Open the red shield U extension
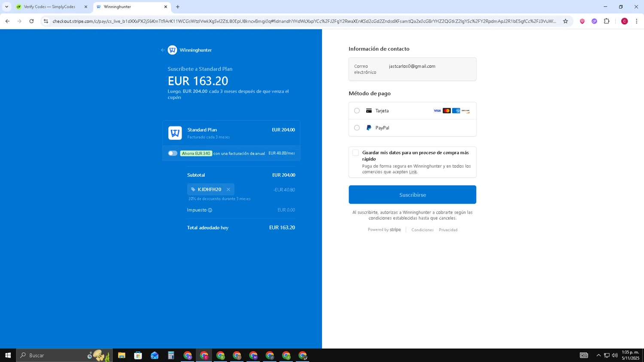 tap(582, 21)
